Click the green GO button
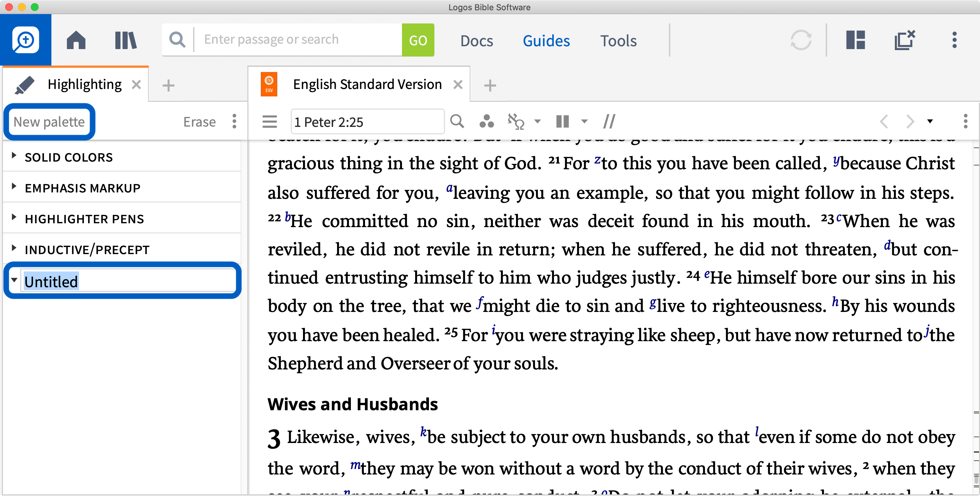This screenshot has height=496, width=980. [x=418, y=40]
